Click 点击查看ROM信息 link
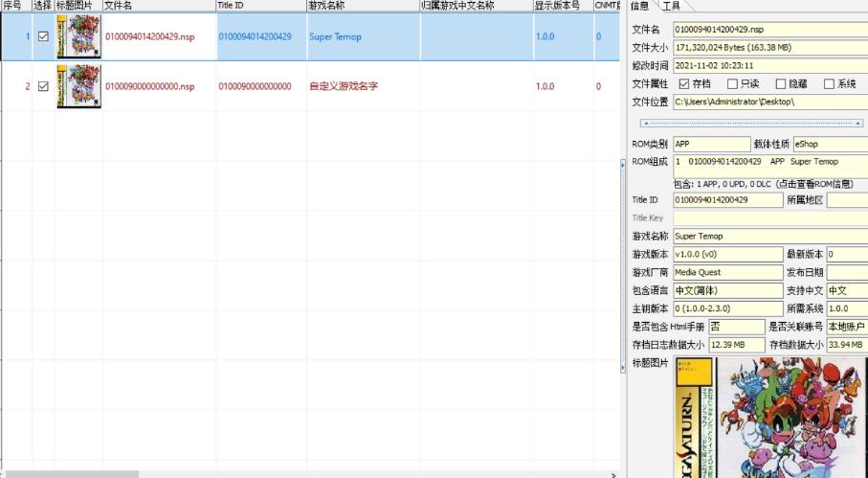This screenshot has height=478, width=868. (814, 184)
